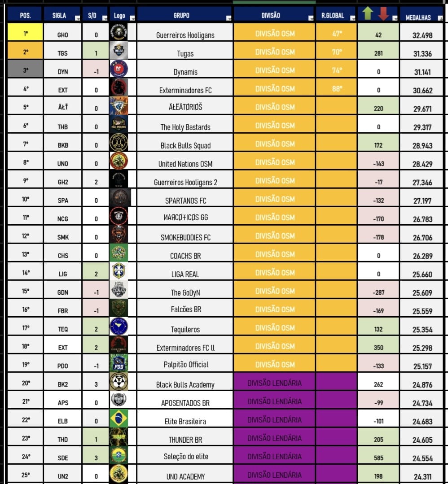The height and width of the screenshot is (484, 448).
Task: Select the Black Bulls Academy logo
Action: pyautogui.click(x=119, y=381)
